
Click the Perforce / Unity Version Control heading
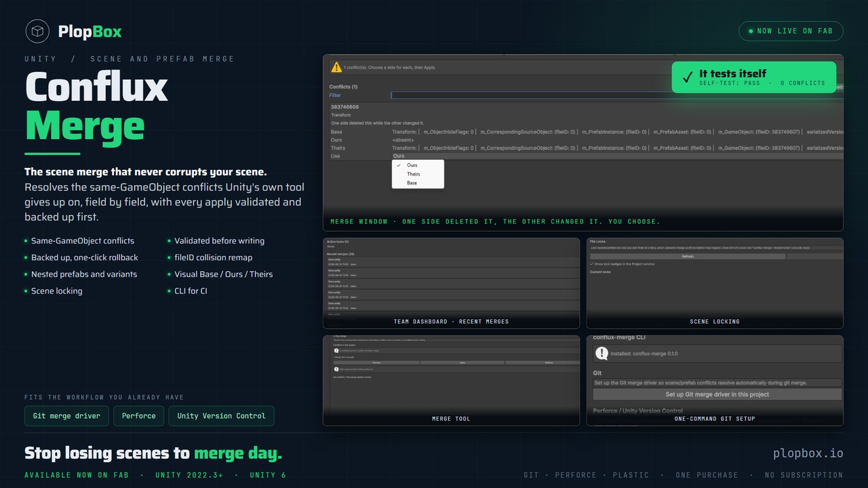638,411
